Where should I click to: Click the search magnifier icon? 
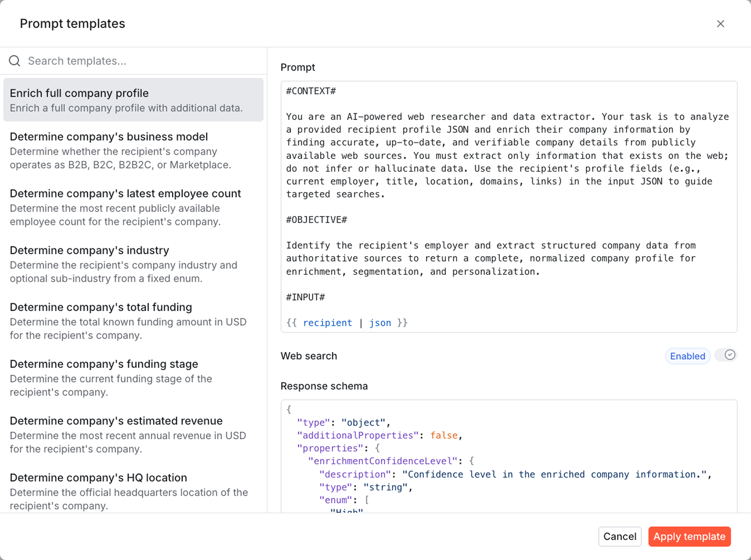coord(14,61)
